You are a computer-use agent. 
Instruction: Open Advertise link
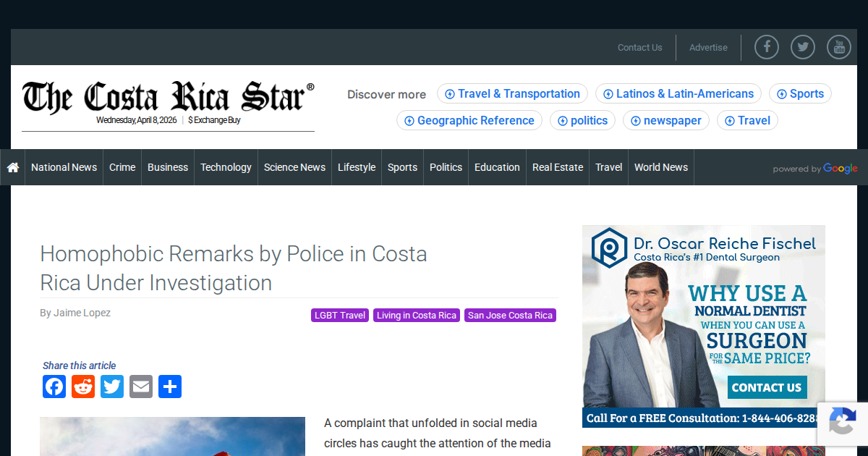click(708, 48)
